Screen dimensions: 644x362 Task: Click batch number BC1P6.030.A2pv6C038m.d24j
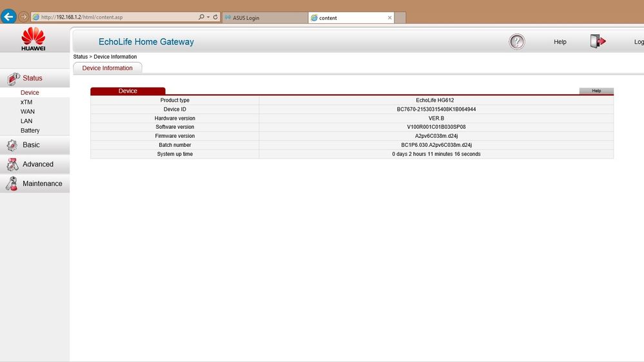(436, 145)
